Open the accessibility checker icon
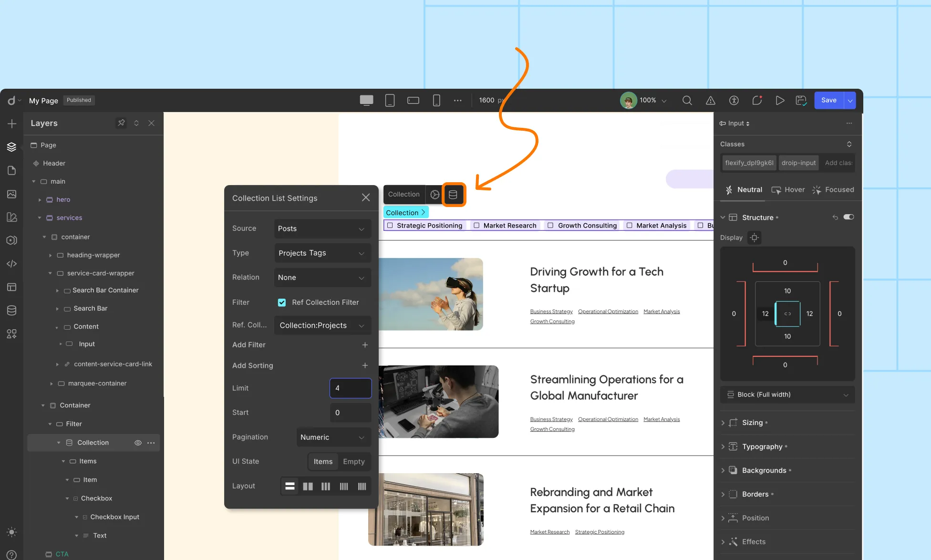Viewport: 931px width, 560px height. coord(734,100)
